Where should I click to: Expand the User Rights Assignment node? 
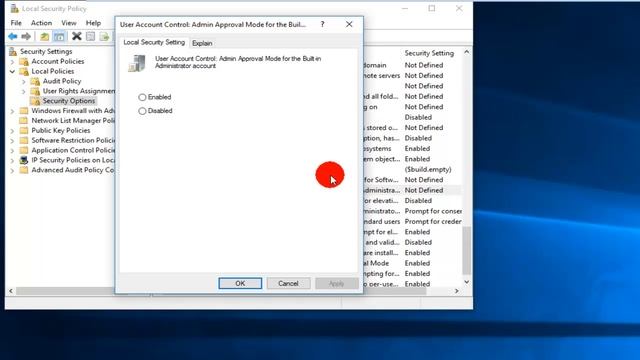coord(24,91)
